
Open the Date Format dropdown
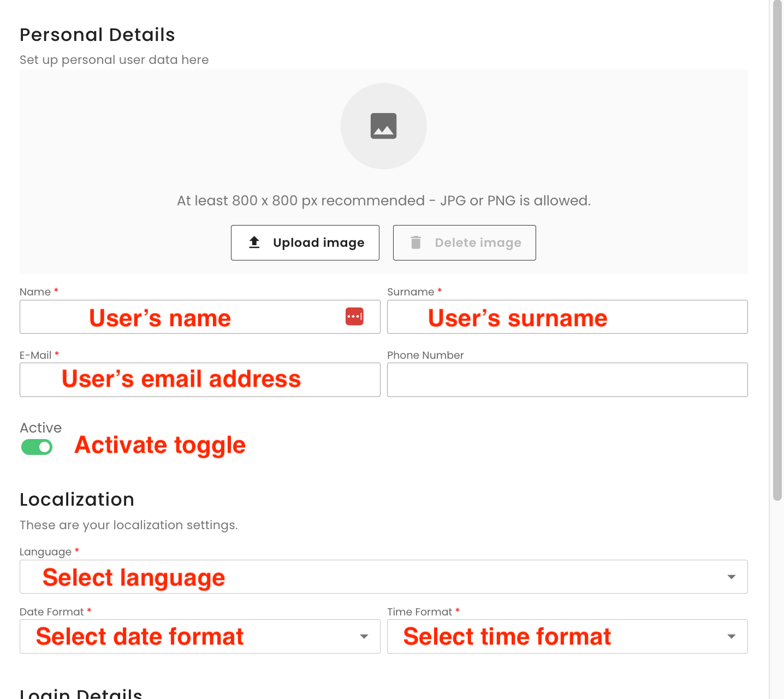click(199, 636)
